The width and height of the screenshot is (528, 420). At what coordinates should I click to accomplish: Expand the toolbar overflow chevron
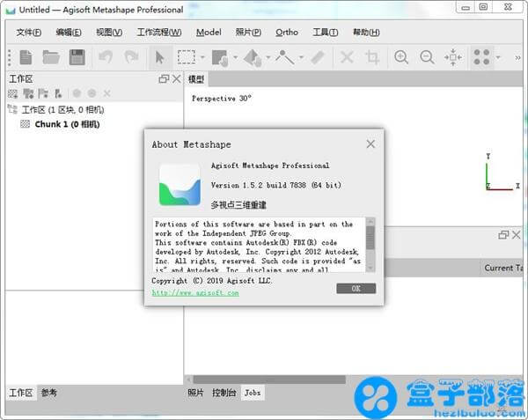[x=518, y=58]
